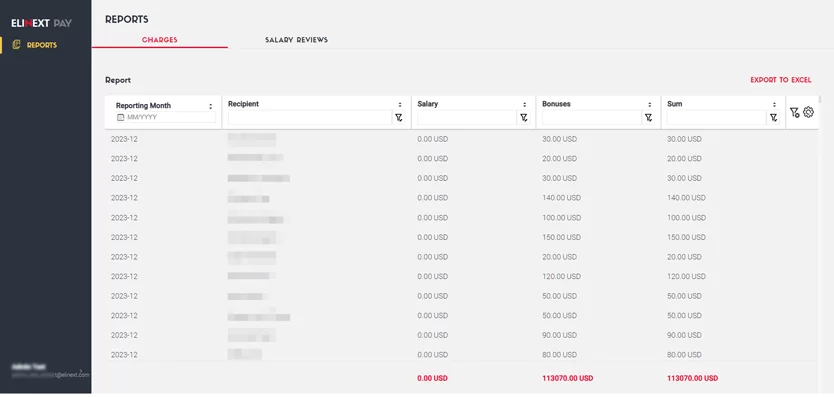The width and height of the screenshot is (834, 397).
Task: Clear all filters with the funnel icon
Action: 795,112
